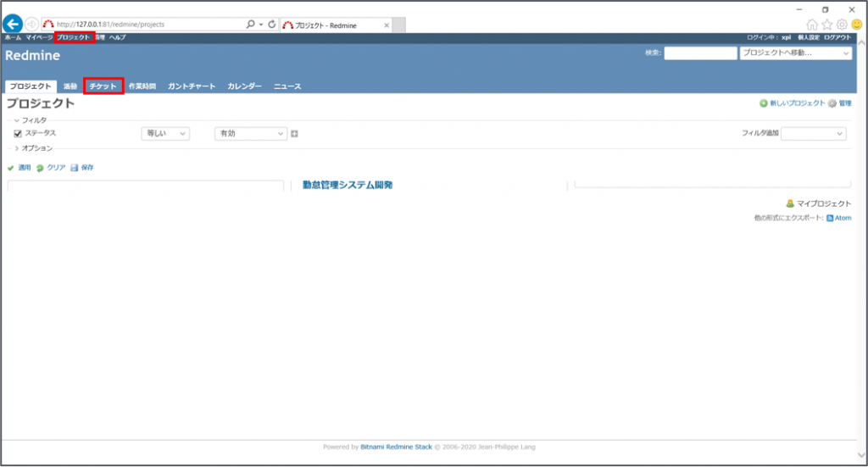The height and width of the screenshot is (467, 868).
Task: Click the 新しいプロジェクト link
Action: (x=796, y=103)
